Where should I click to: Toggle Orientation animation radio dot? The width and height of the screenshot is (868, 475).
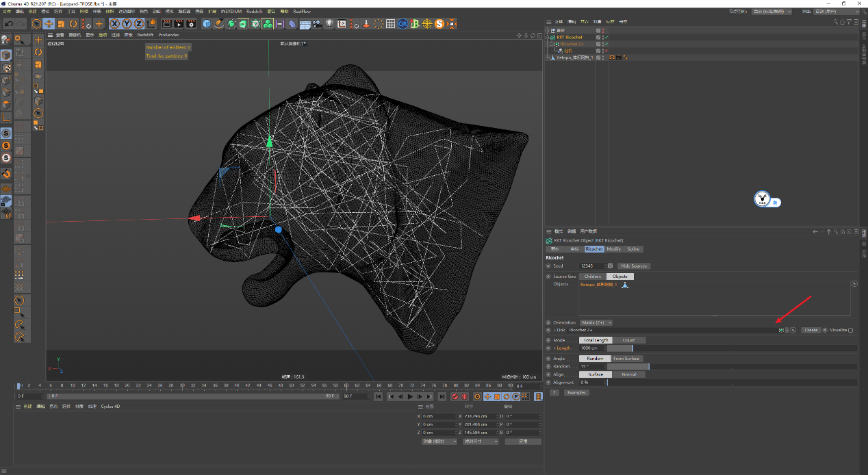click(x=548, y=322)
